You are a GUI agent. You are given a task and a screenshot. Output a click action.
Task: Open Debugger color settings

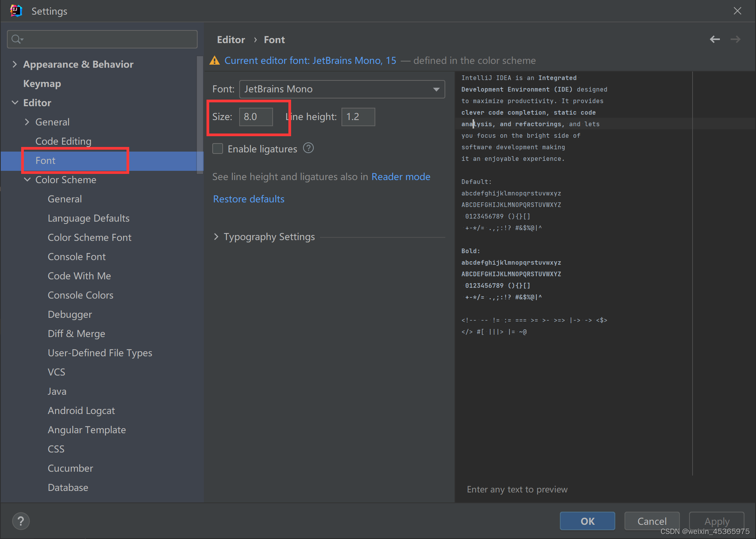[x=70, y=314]
